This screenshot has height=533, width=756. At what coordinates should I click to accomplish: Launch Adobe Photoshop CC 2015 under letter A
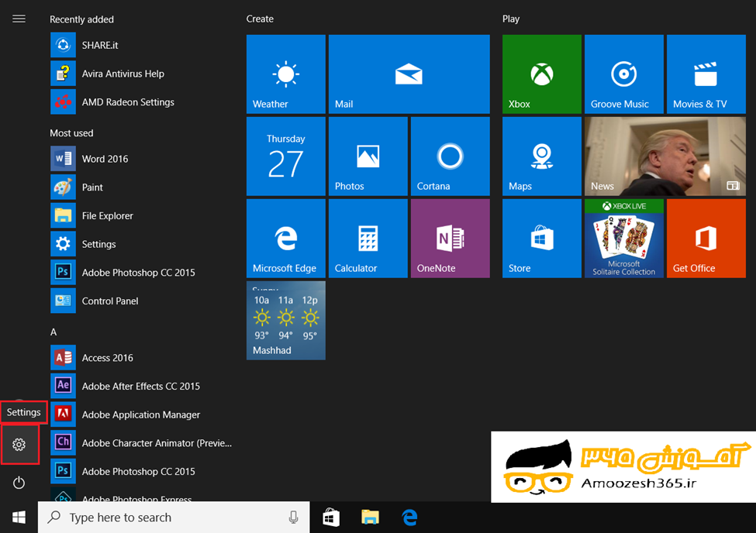coord(123,471)
